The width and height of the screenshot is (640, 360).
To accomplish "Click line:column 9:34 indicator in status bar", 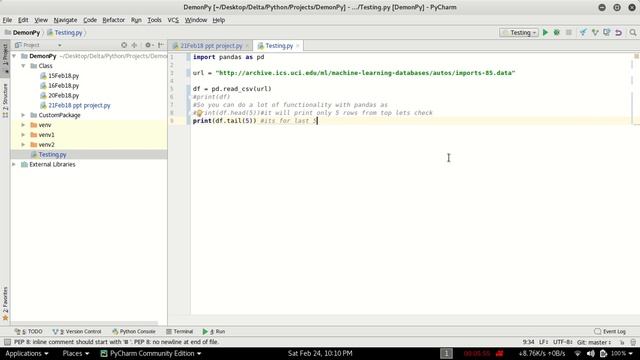I will point(528,342).
